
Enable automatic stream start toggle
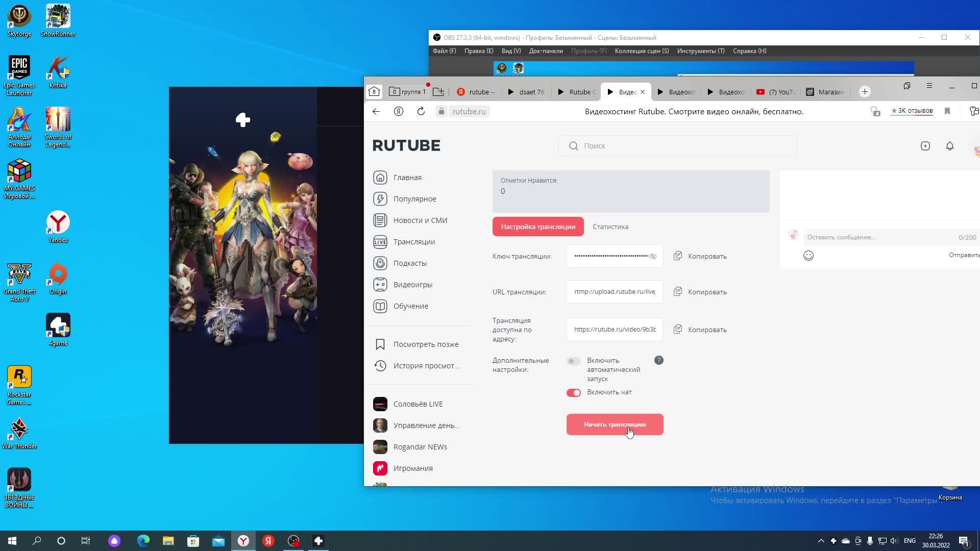573,361
